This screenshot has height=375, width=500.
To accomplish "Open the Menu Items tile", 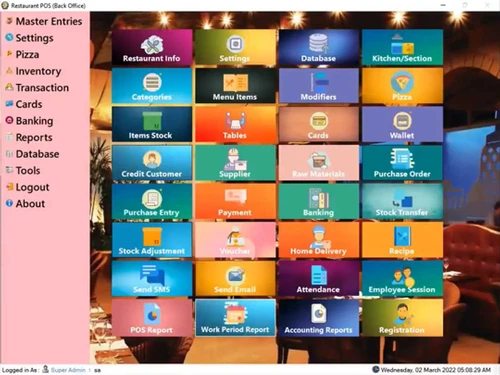I will pyautogui.click(x=235, y=86).
